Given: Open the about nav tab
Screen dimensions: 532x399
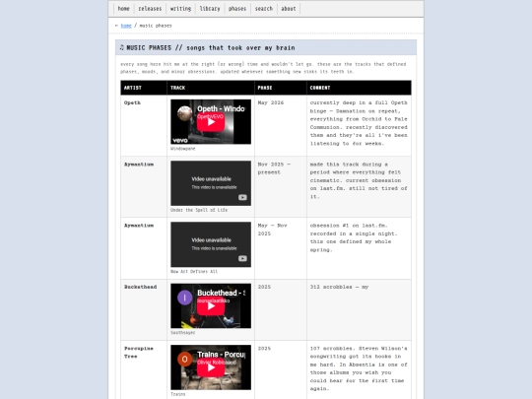Looking at the screenshot, I should tap(289, 9).
